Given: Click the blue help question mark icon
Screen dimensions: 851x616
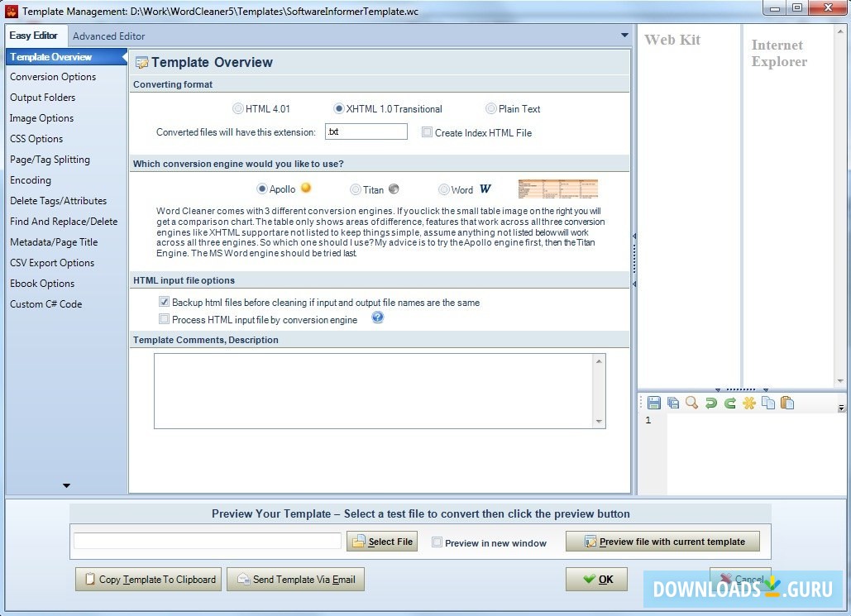Looking at the screenshot, I should point(378,318).
